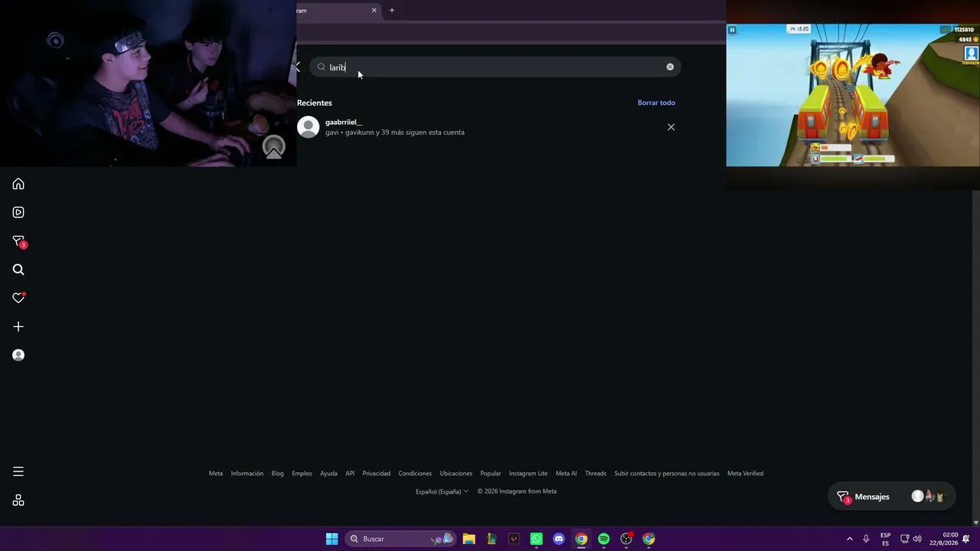Switch to Chrome in taskbar
This screenshot has height=551, width=980.
[x=581, y=539]
